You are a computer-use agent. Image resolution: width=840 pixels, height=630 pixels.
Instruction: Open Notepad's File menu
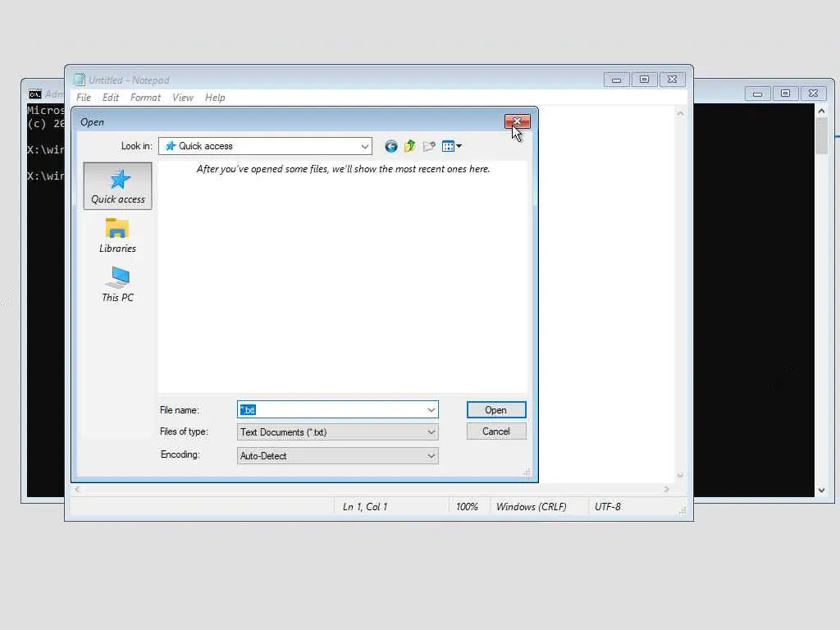click(84, 98)
